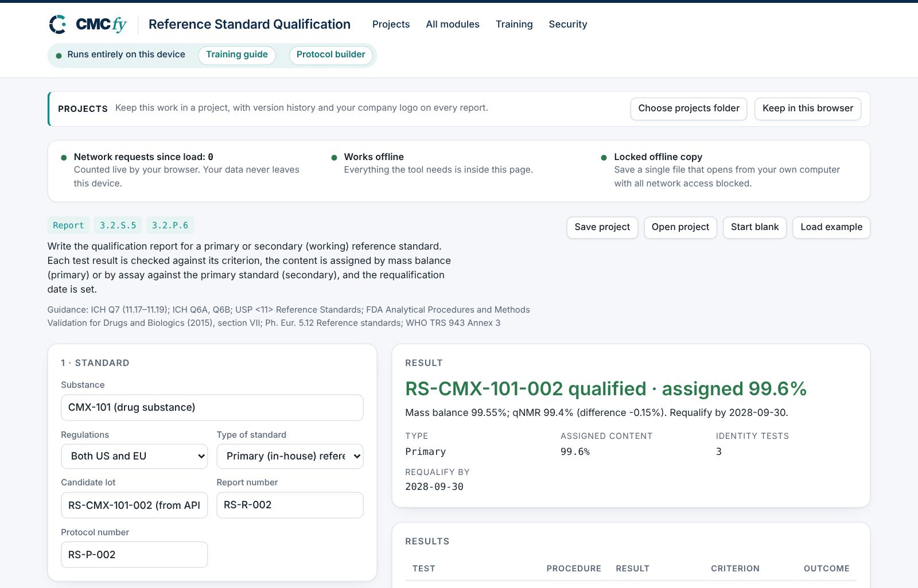Click the CRITERION column header
Image resolution: width=918 pixels, height=588 pixels.
735,568
